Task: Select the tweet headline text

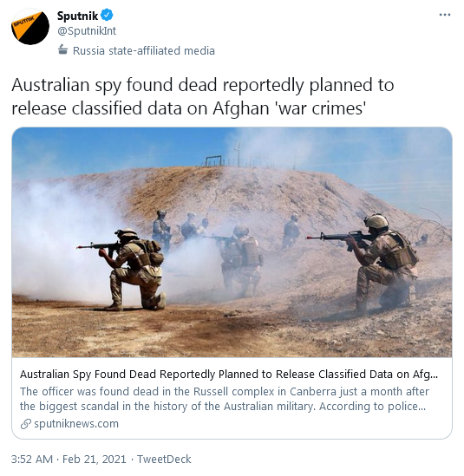Action: (x=203, y=96)
